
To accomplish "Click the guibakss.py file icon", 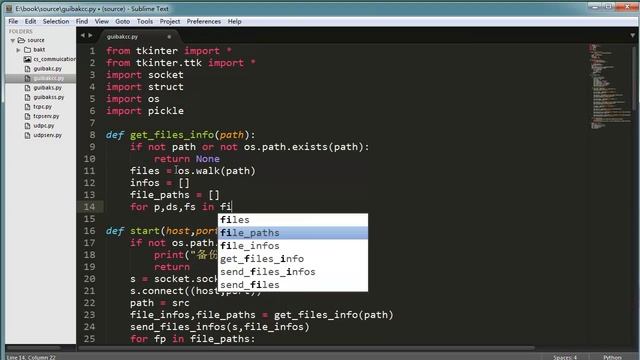I will (27, 97).
